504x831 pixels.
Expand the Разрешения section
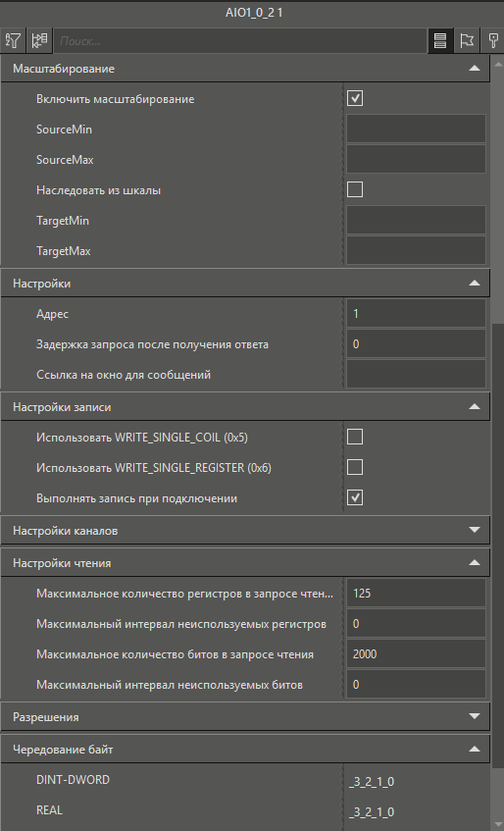(475, 716)
